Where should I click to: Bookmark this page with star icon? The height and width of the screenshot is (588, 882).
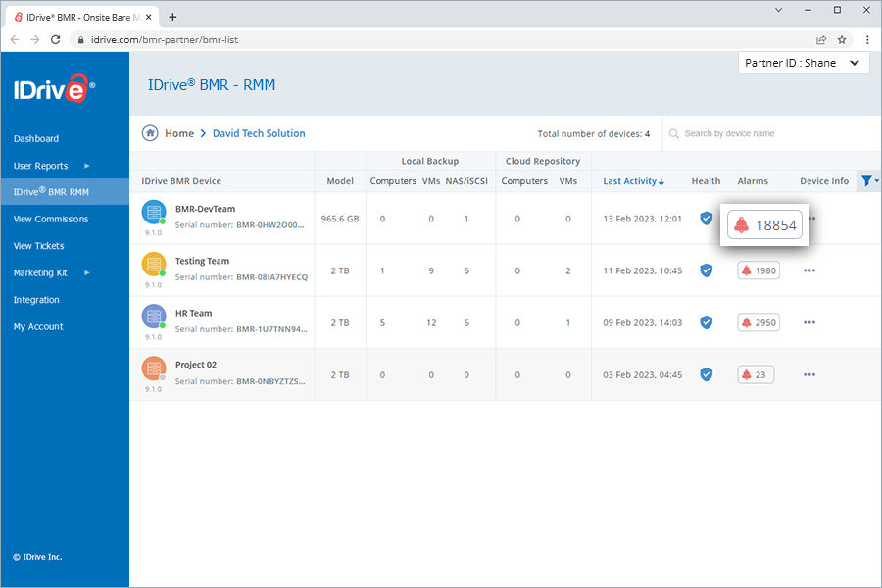tap(842, 39)
